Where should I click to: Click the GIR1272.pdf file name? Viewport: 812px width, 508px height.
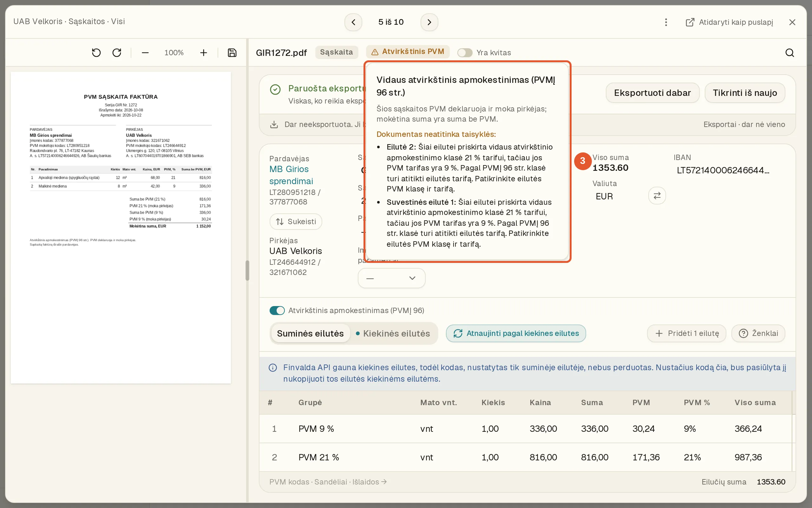click(x=281, y=53)
